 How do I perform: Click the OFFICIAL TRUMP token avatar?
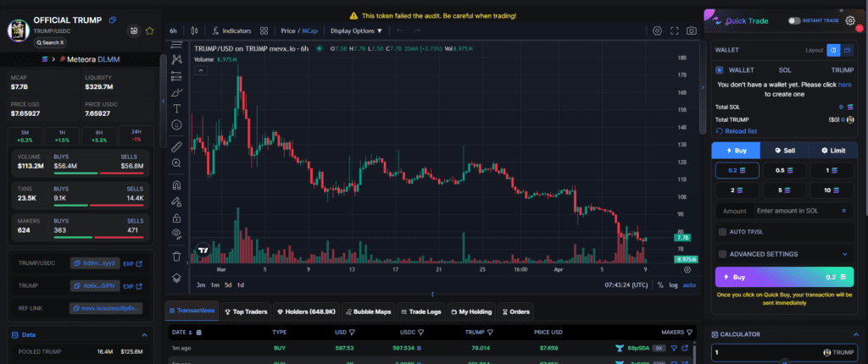[19, 30]
